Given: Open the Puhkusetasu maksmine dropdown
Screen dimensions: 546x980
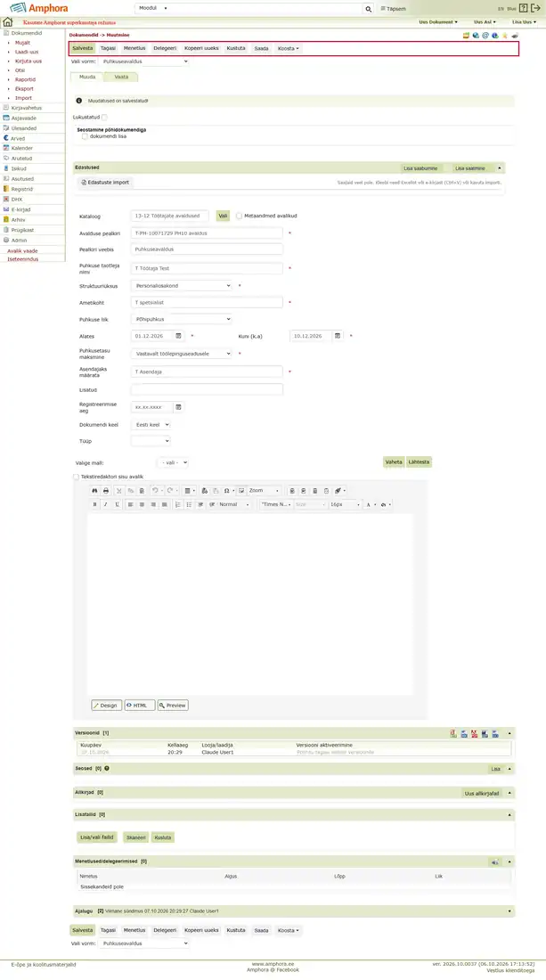Looking at the screenshot, I should [182, 353].
